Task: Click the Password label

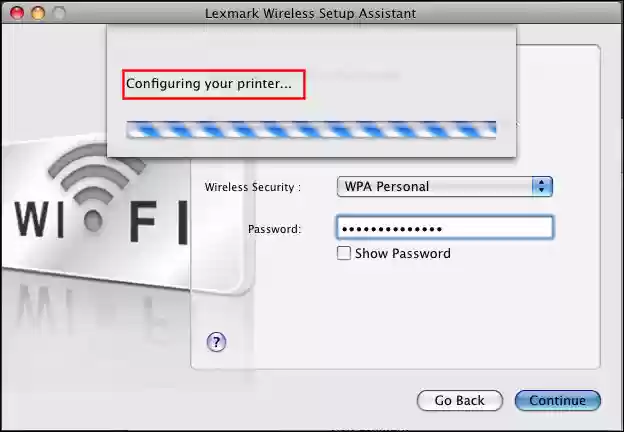Action: [x=275, y=229]
